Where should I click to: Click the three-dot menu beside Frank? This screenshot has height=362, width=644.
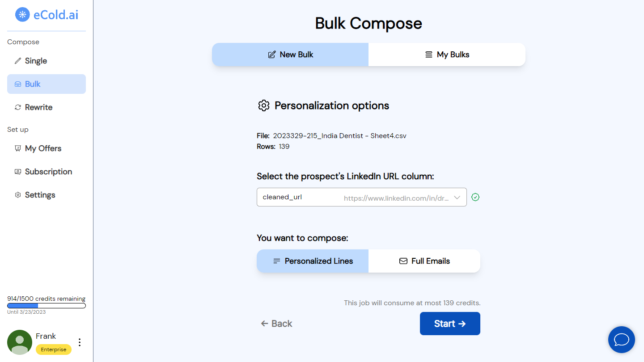pyautogui.click(x=80, y=342)
